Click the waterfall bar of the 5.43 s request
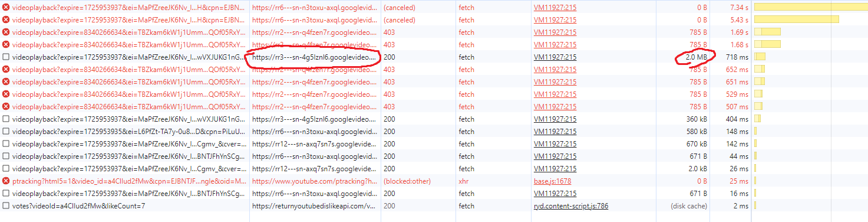868x222 pixels. [796, 20]
